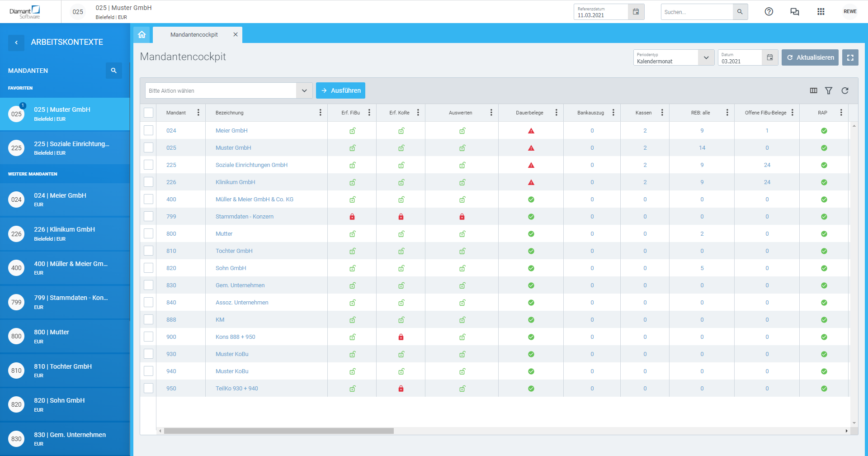Click the help question mark icon
Screen dimensions: 868x456
click(x=769, y=12)
